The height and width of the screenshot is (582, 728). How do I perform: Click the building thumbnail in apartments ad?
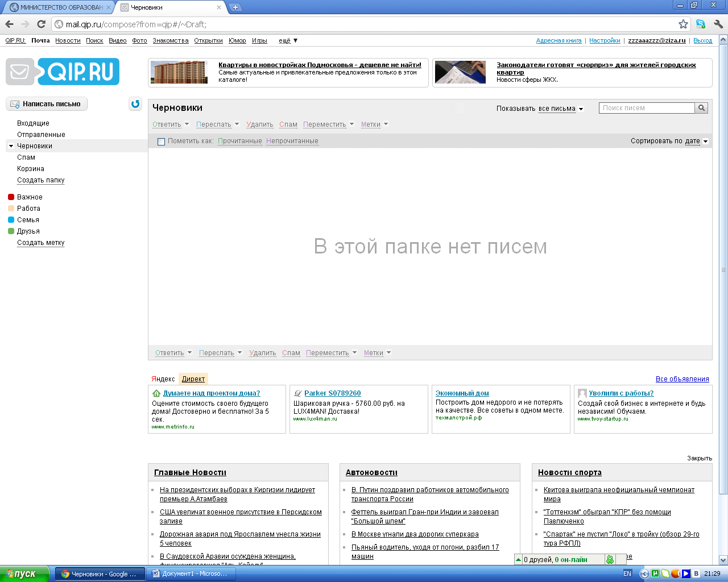pos(179,72)
